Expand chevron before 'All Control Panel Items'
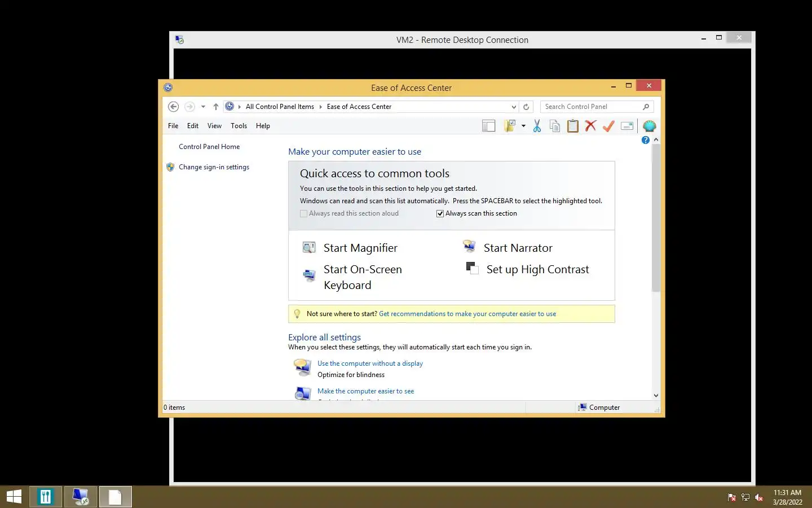 click(239, 107)
